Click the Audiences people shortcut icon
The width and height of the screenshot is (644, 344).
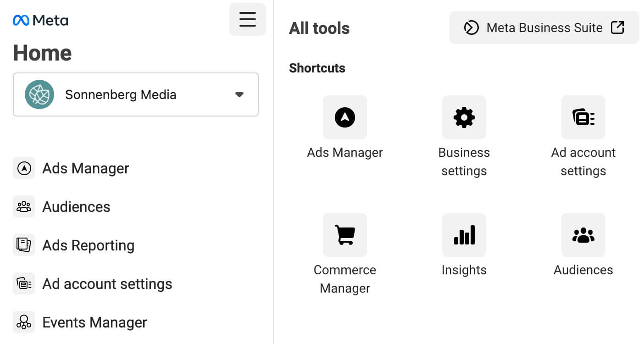583,235
